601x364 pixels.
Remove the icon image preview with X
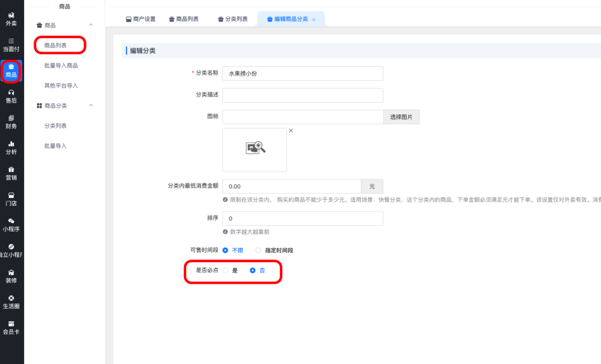pyautogui.click(x=291, y=131)
